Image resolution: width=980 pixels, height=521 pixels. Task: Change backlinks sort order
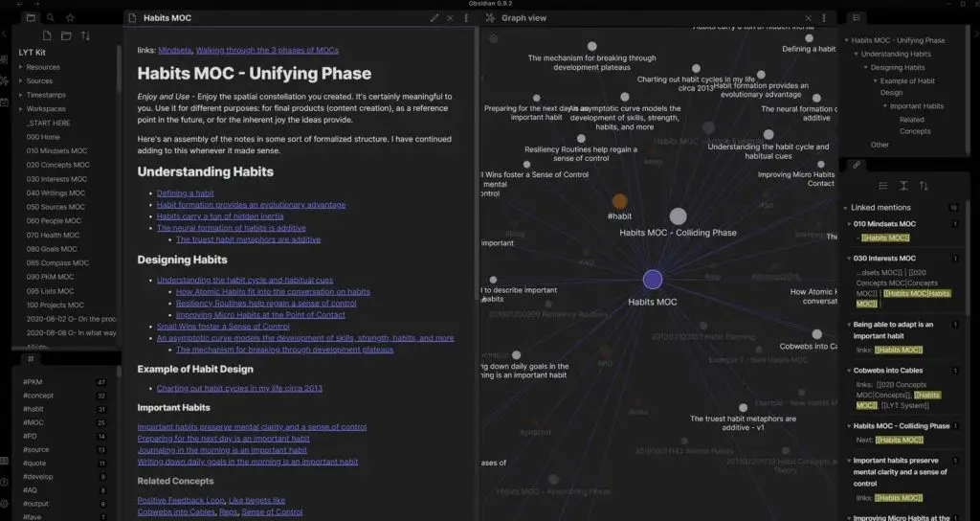tap(924, 186)
